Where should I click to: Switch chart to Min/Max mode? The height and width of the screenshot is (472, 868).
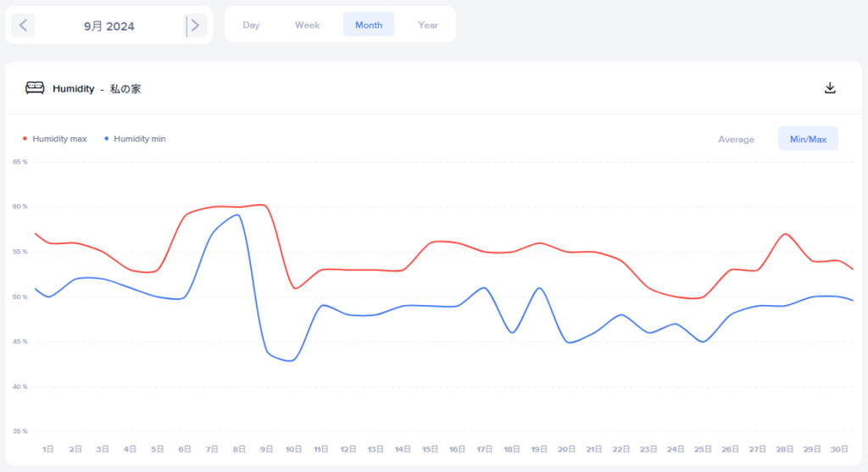(808, 139)
